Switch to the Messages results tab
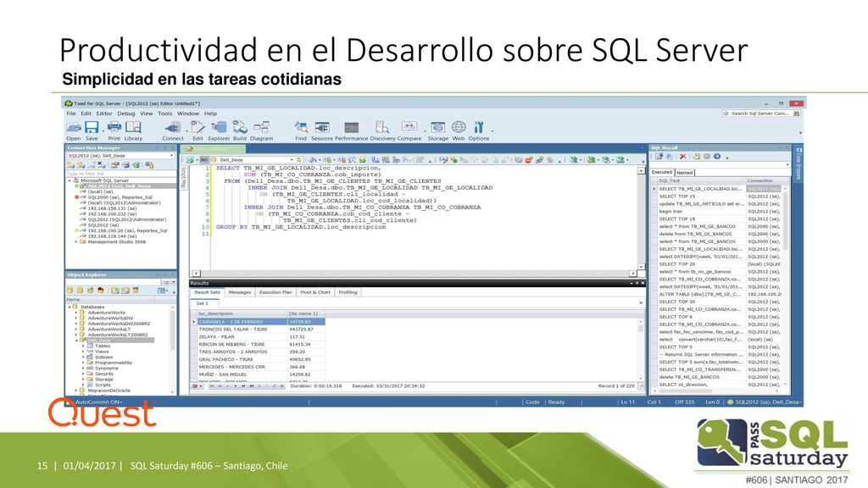 [240, 292]
